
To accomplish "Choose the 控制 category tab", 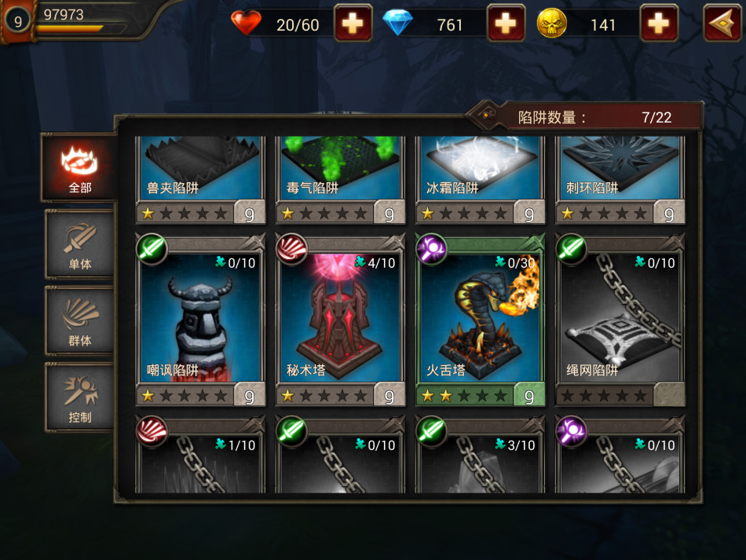I will click(x=79, y=397).
